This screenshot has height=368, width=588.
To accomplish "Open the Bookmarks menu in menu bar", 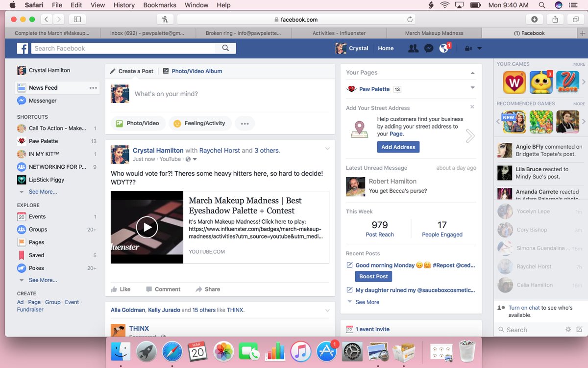I will pos(160,5).
